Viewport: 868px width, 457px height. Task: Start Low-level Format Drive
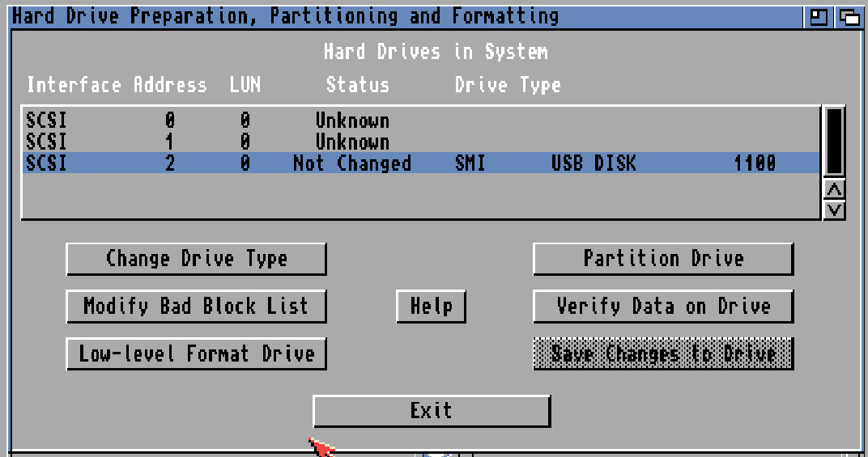pos(196,354)
